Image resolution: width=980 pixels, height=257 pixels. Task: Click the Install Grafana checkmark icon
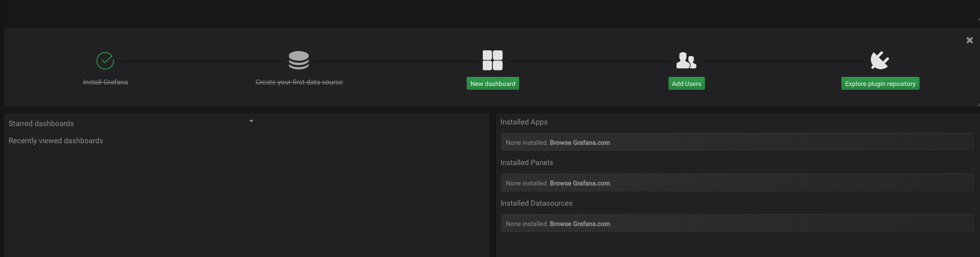pos(105,60)
